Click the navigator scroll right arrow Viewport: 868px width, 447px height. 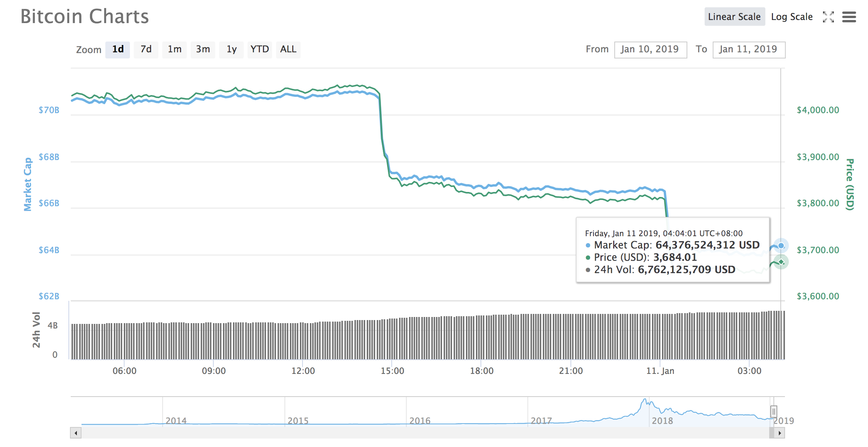tap(780, 433)
